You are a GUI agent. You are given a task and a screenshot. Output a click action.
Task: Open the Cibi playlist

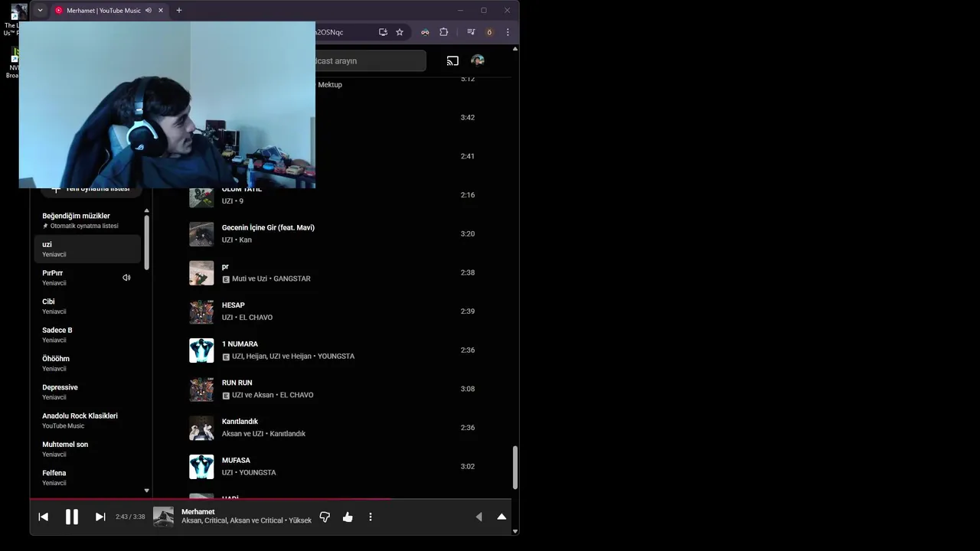87,306
